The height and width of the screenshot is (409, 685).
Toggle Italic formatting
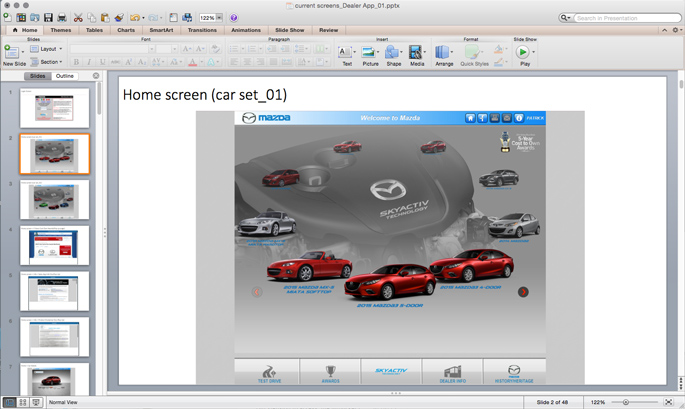click(89, 62)
